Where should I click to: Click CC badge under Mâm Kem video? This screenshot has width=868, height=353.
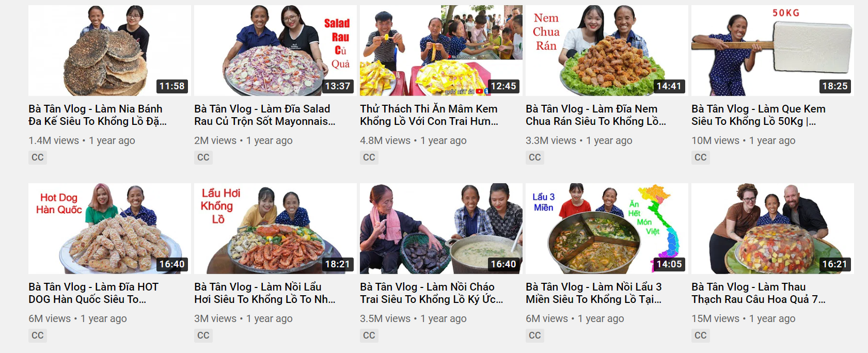(x=369, y=157)
